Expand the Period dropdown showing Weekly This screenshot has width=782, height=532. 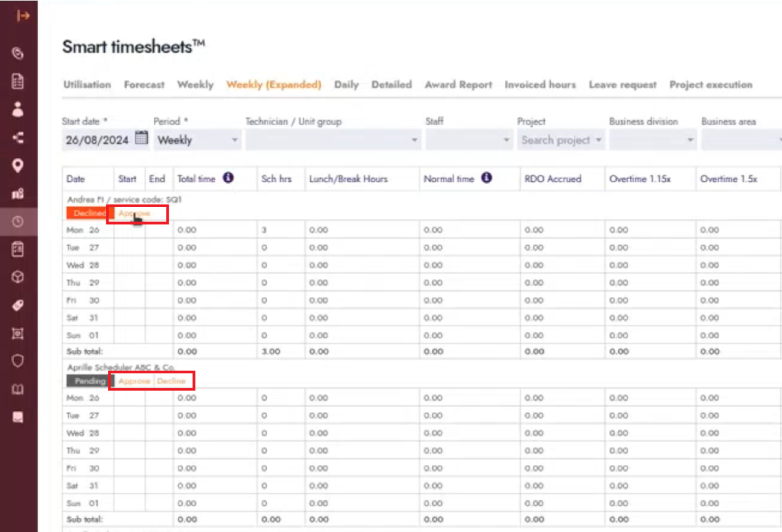198,140
